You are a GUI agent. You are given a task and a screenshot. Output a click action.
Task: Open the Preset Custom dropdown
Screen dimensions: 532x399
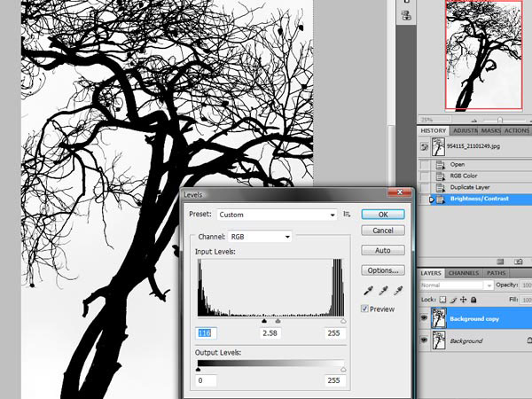click(277, 215)
